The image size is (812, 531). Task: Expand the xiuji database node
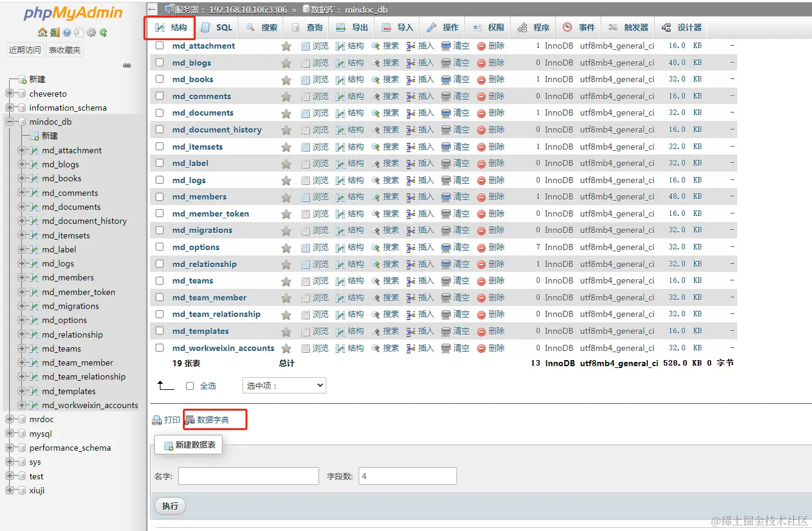point(9,490)
